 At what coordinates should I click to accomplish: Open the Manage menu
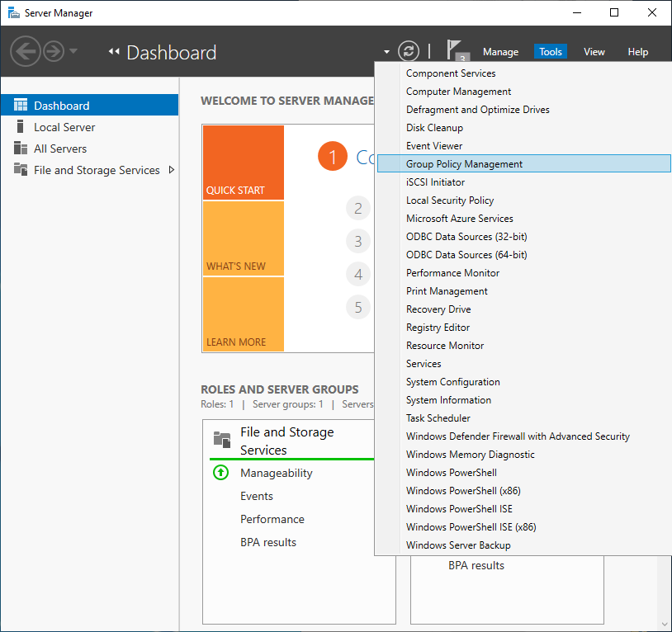click(500, 51)
